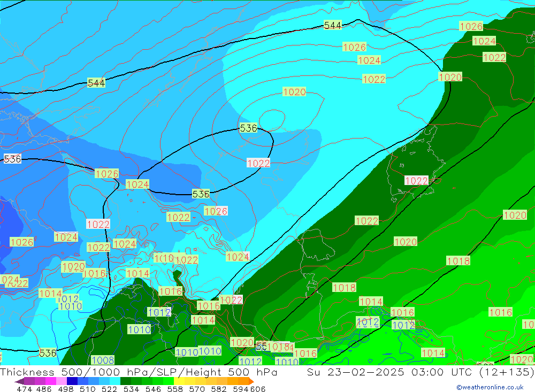Click the legend value 594

tap(241, 389)
